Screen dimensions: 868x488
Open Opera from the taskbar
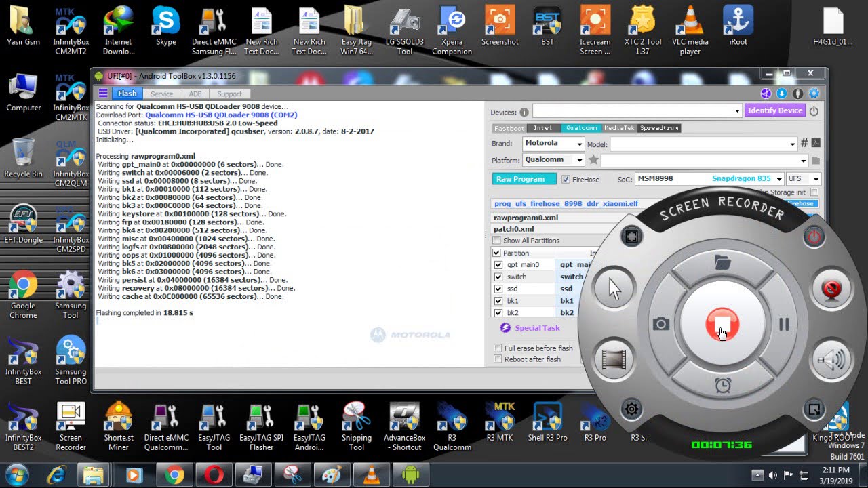214,474
